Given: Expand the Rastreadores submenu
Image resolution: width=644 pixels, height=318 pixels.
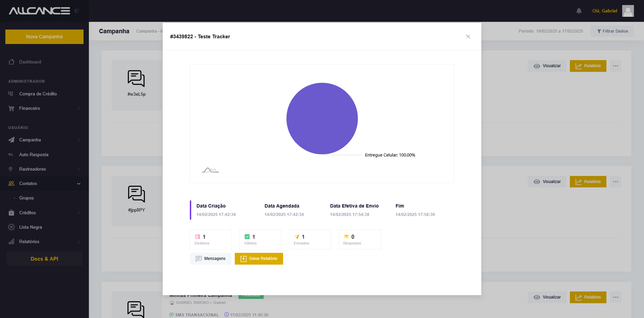Looking at the screenshot, I should pyautogui.click(x=44, y=169).
